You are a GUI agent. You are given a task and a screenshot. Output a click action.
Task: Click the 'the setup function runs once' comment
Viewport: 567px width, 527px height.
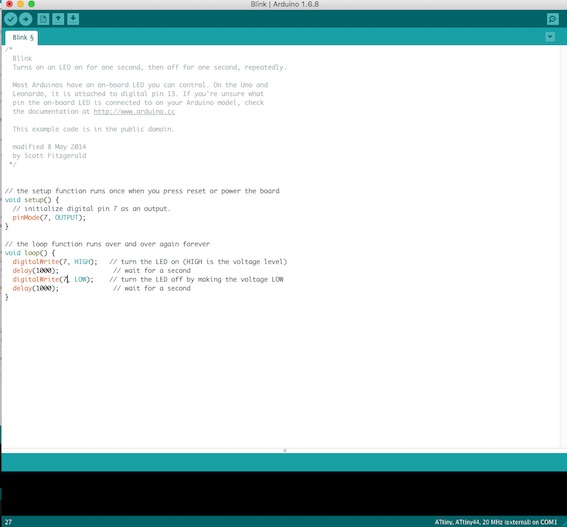(x=142, y=191)
